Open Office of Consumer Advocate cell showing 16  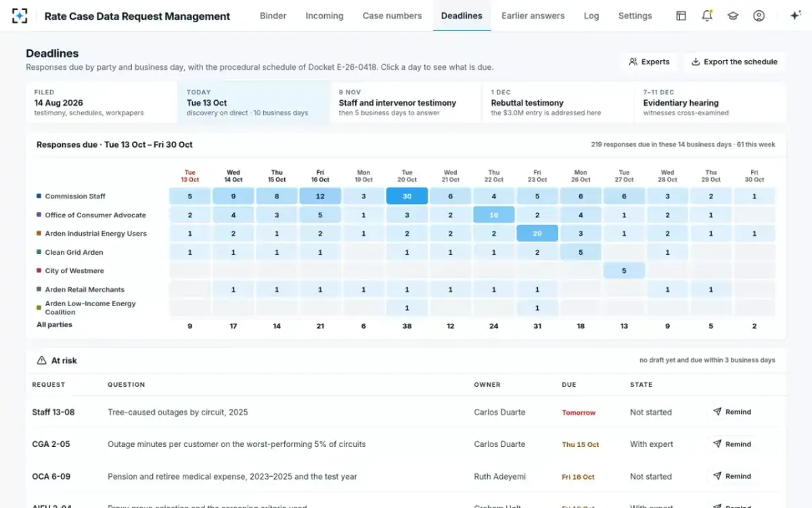click(494, 215)
